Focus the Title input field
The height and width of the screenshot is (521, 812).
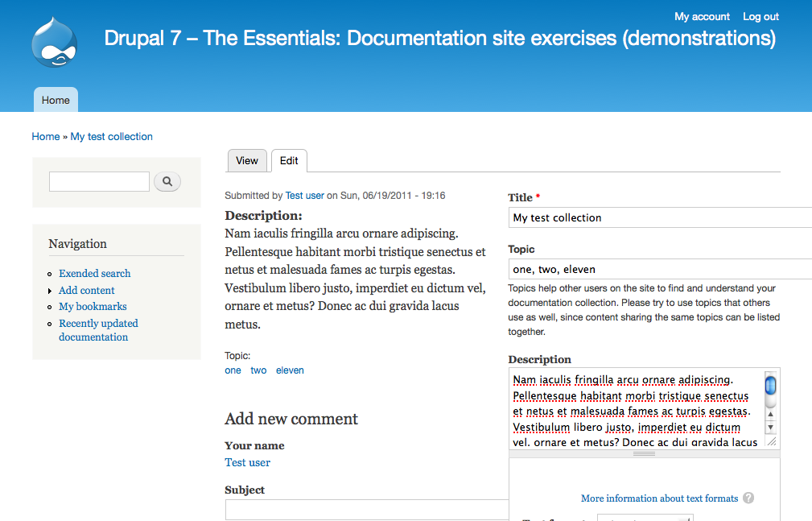[x=660, y=217]
